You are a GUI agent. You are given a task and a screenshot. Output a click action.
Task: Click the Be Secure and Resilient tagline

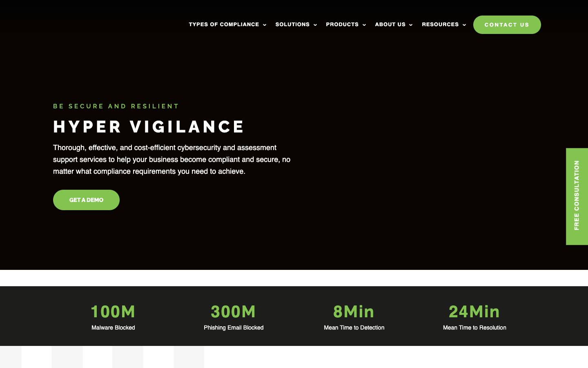116,106
